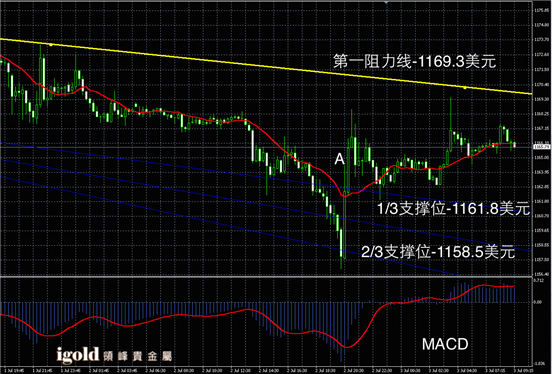Click the chart shift triangle marker at top
Screen dimensions: 552x374
click(386, 2)
